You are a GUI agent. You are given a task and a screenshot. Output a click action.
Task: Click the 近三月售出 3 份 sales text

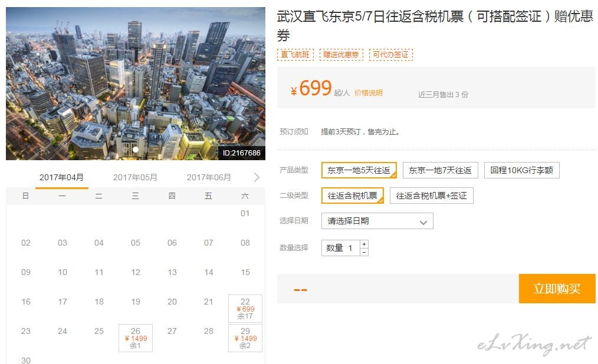443,94
